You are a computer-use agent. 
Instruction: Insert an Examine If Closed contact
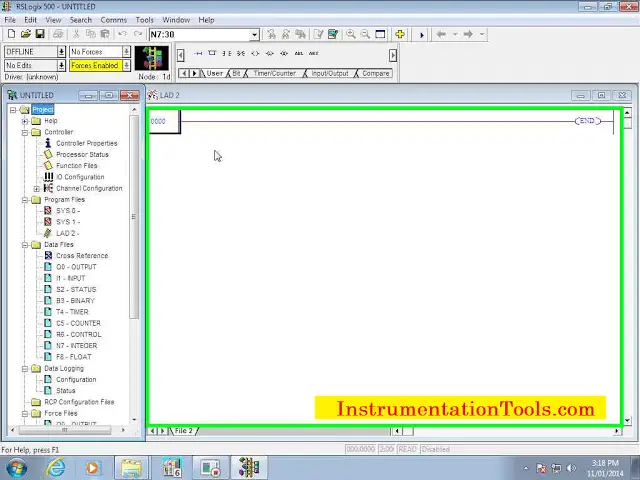click(227, 53)
